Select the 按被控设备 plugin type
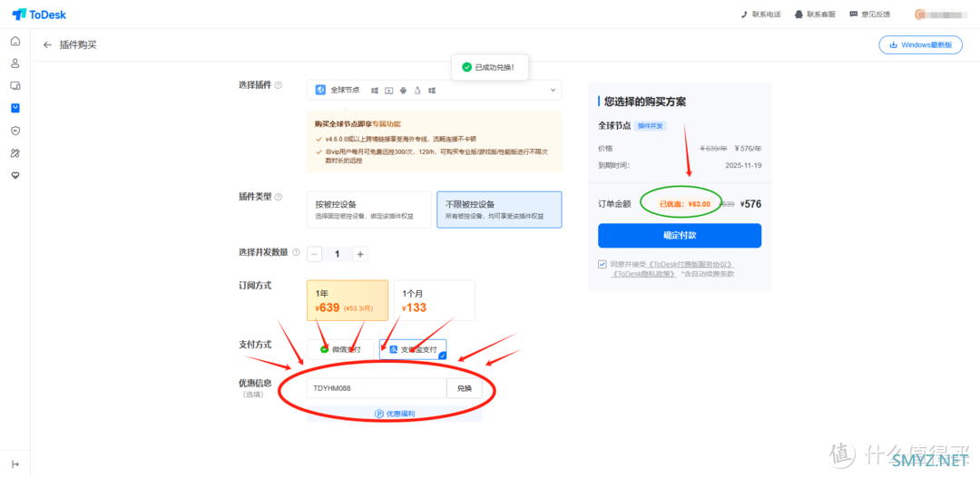This screenshot has width=980, height=478. point(369,210)
